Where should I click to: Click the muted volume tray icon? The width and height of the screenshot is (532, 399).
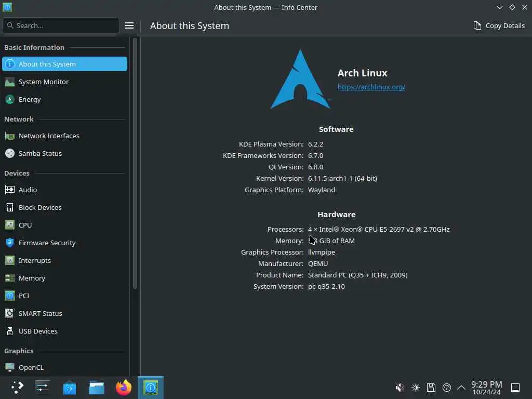click(400, 388)
